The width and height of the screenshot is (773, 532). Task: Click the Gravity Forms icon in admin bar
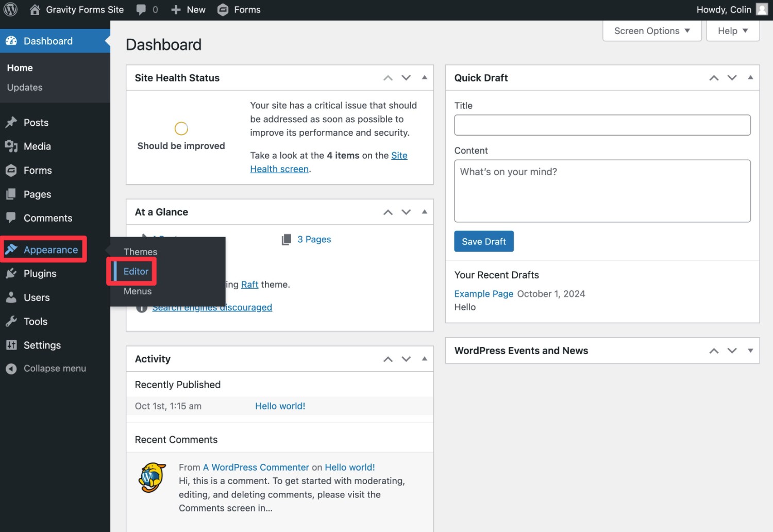pos(223,10)
